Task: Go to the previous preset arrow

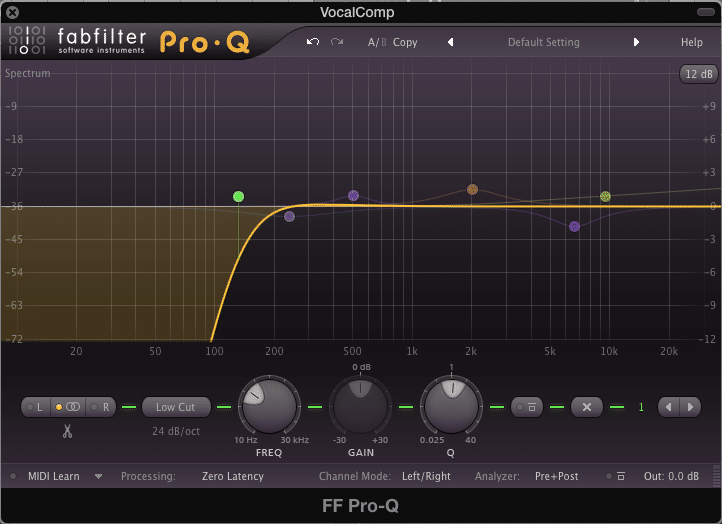Action: 450,42
